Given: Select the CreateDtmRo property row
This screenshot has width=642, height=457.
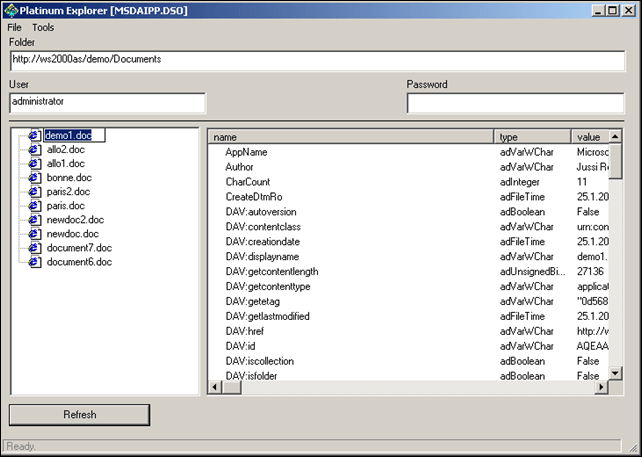Looking at the screenshot, I should click(x=409, y=197).
